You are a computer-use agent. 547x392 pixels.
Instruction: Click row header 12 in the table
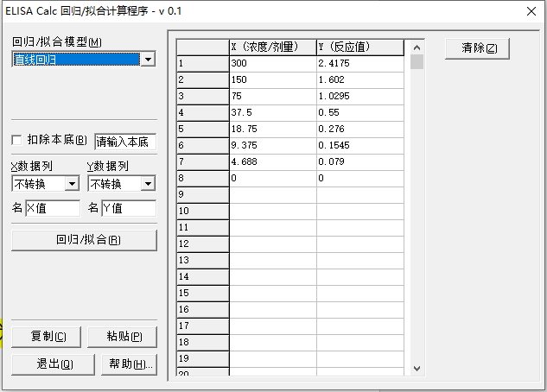click(x=203, y=243)
